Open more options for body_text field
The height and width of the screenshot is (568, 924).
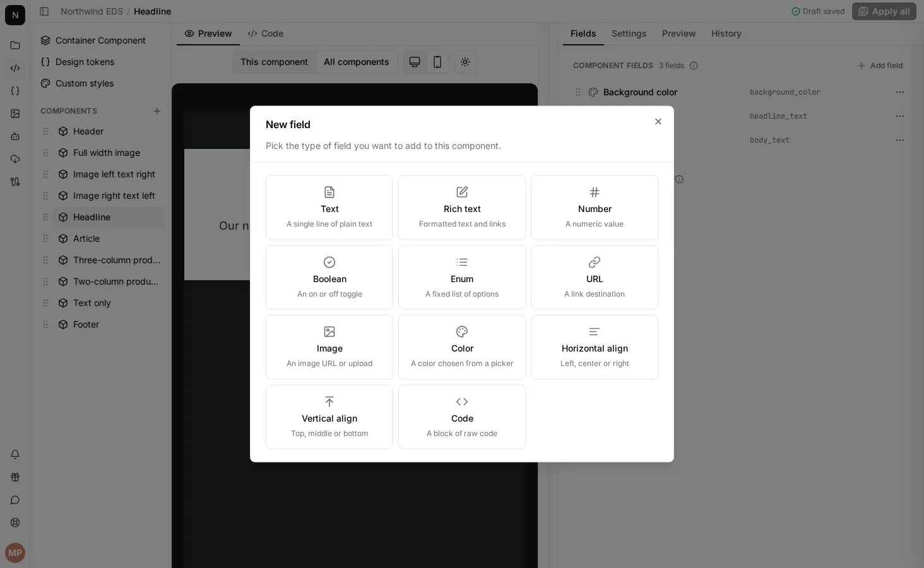point(900,140)
